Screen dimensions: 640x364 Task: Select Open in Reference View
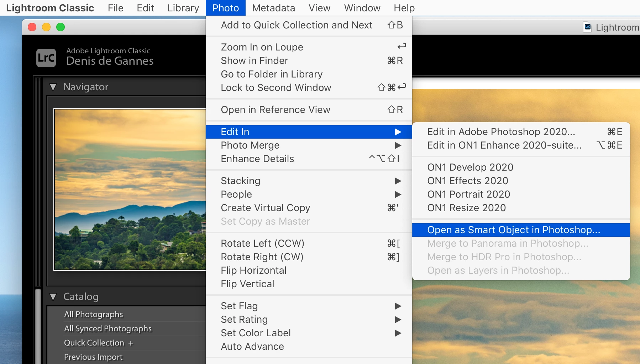[309, 110]
